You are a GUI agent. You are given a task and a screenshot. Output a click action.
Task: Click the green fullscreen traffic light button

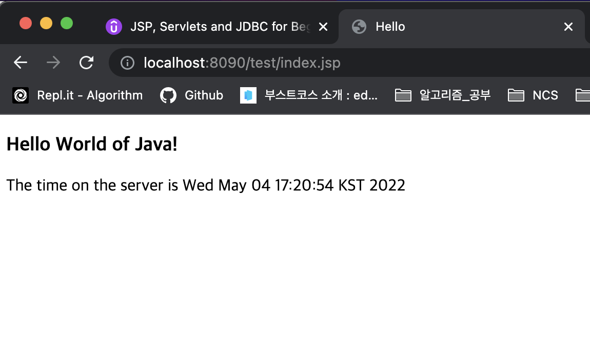[67, 23]
